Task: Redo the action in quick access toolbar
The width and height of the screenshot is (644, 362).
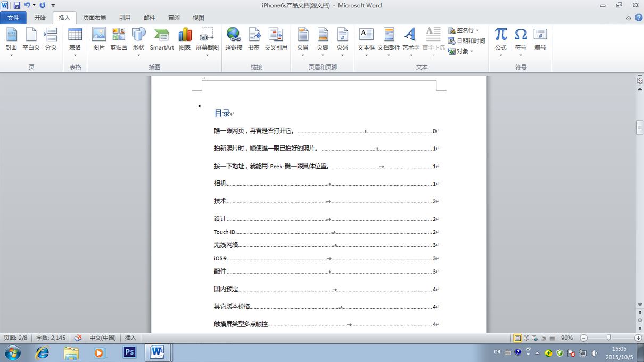Action: (43, 5)
